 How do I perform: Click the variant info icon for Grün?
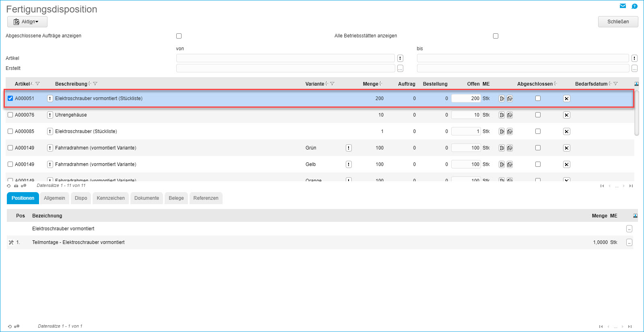coord(349,148)
